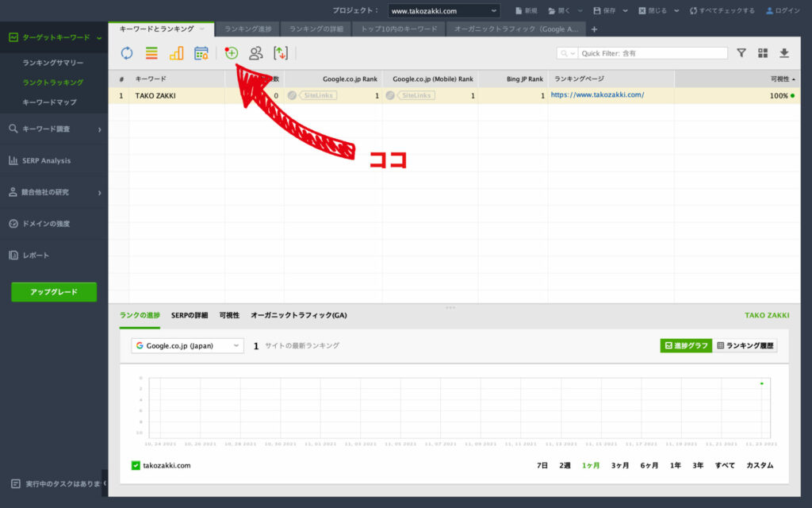The height and width of the screenshot is (508, 812).
Task: Click the running tasks icon at bottom-left
Action: (16, 483)
